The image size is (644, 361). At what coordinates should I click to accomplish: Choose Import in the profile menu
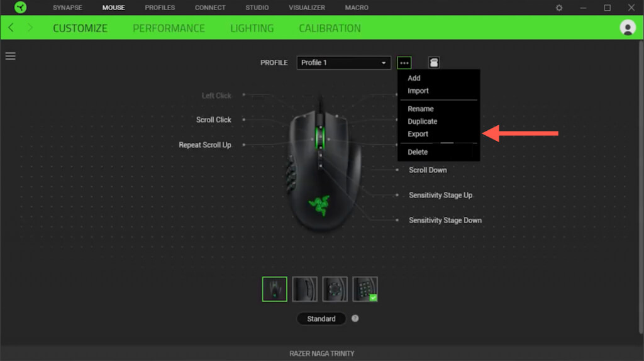pyautogui.click(x=418, y=91)
